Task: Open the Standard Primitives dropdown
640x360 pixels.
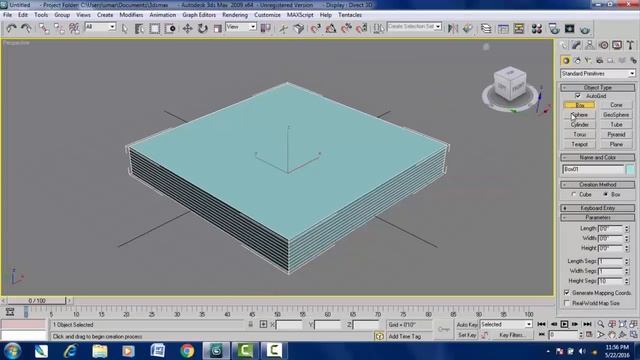Action: click(x=598, y=73)
